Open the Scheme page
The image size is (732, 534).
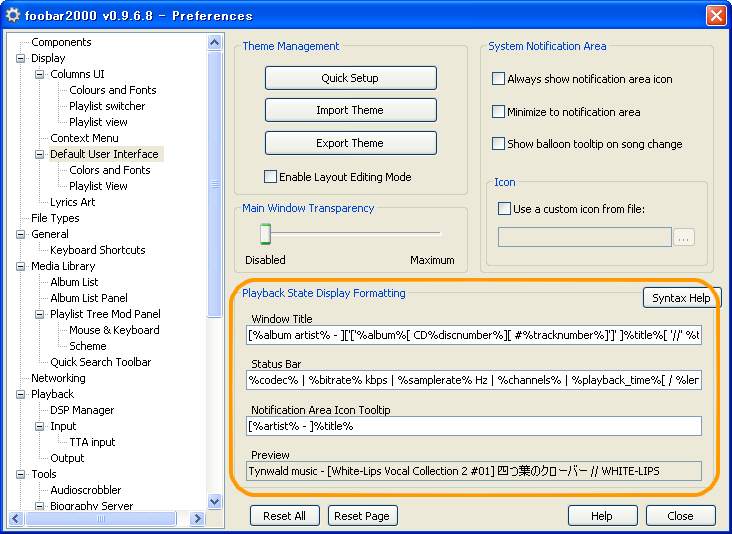[x=88, y=346]
